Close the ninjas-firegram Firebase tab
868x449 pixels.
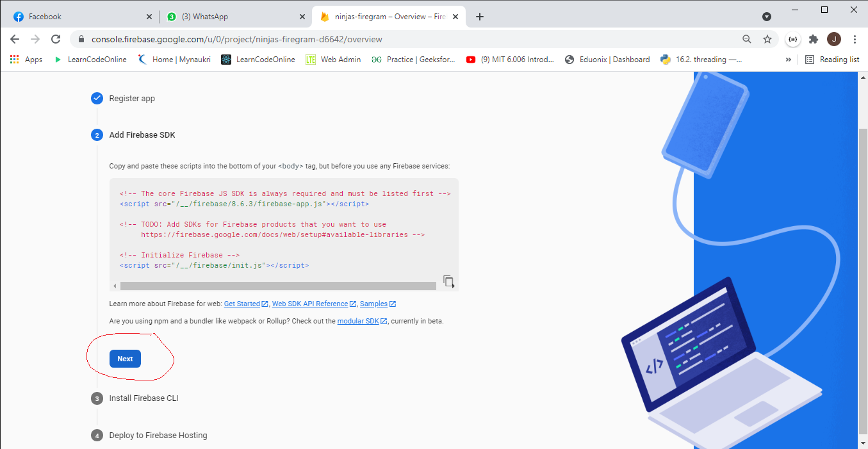tap(457, 17)
